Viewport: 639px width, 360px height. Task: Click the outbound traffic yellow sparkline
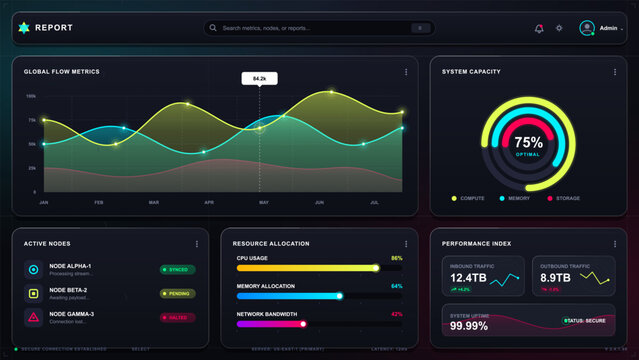[595, 278]
